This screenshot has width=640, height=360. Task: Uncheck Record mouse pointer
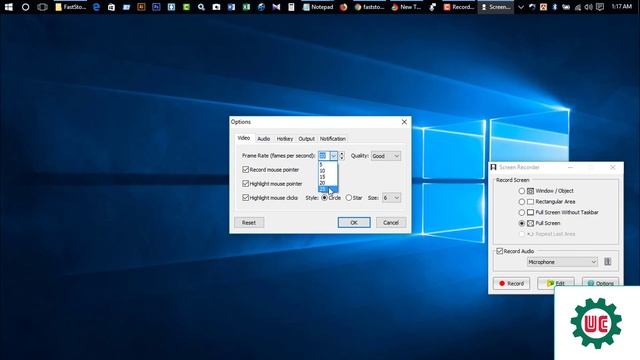pos(245,169)
